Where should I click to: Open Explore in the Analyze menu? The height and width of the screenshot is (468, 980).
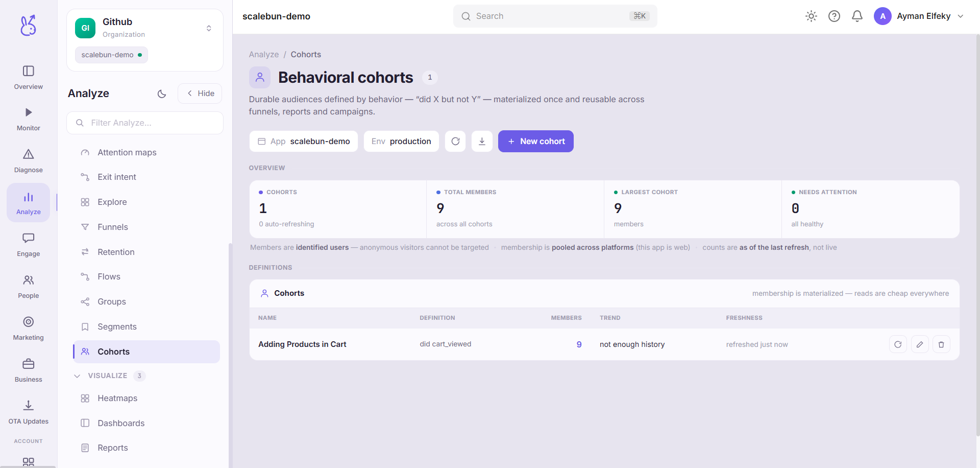coord(146,202)
